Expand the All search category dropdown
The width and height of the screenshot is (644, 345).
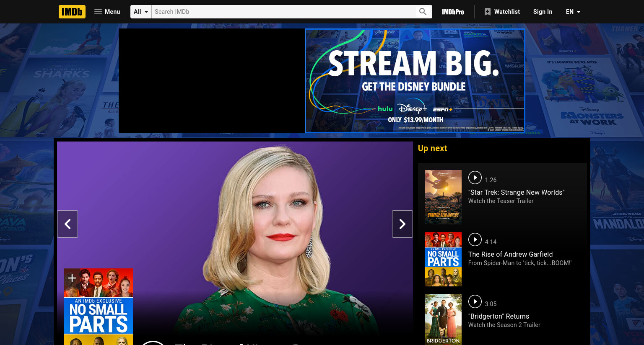pyautogui.click(x=141, y=12)
